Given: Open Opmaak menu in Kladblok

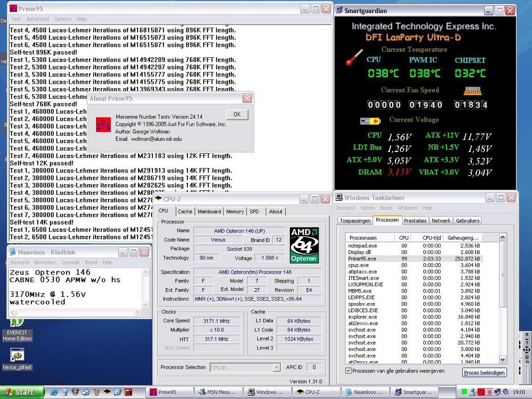Looking at the screenshot, I should pos(70,262).
